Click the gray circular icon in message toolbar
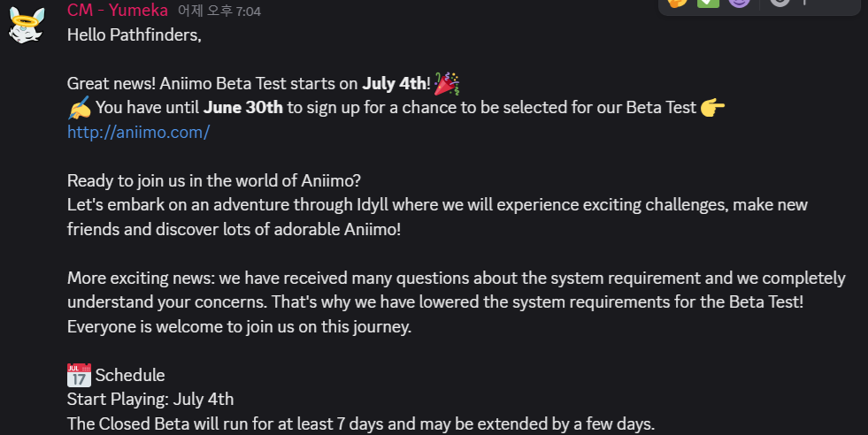The image size is (868, 435). pos(779,3)
